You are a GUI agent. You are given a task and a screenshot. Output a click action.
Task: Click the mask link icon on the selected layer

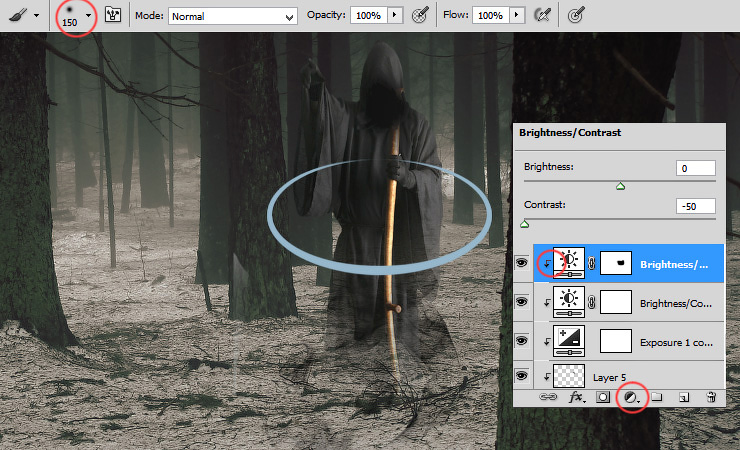[592, 263]
